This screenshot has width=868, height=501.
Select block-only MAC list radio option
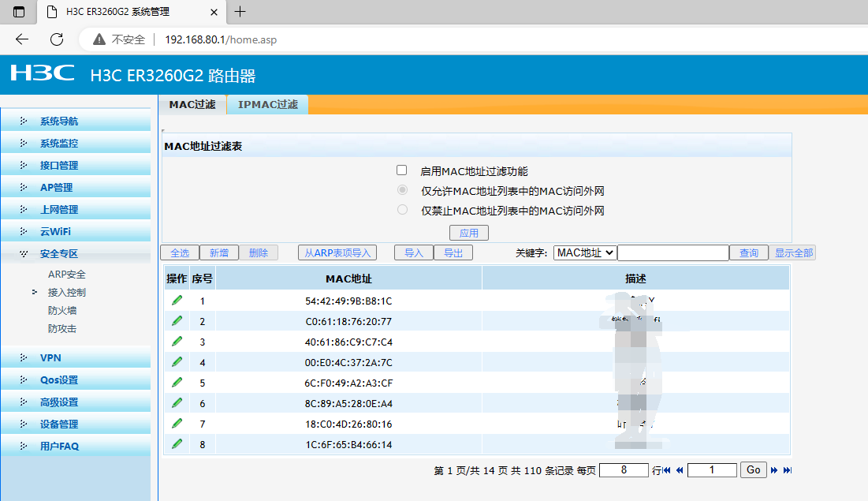point(402,210)
